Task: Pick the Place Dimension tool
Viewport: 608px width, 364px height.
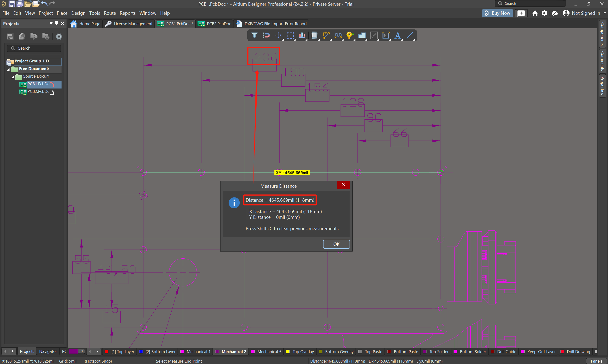Action: (x=386, y=35)
